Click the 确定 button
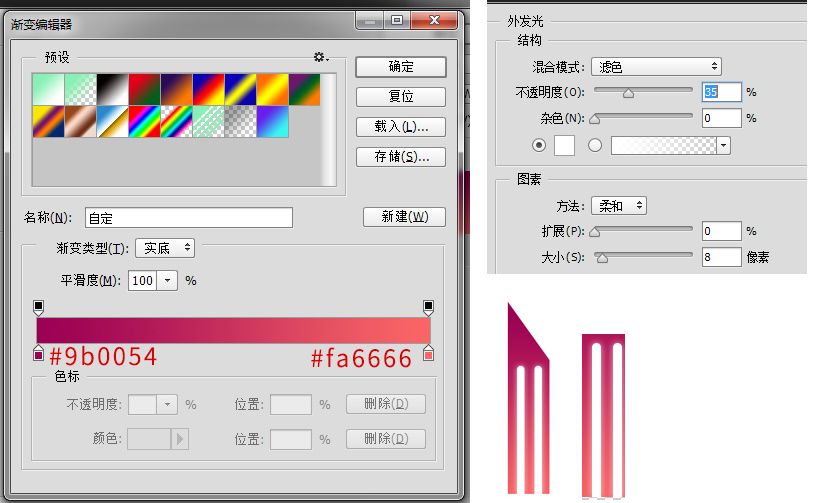 401,67
